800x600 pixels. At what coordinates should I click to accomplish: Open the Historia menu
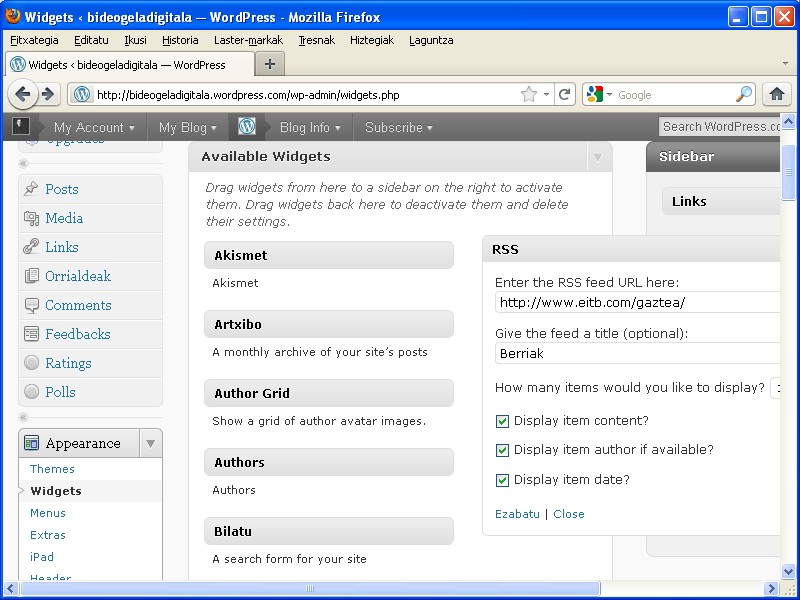(x=180, y=40)
